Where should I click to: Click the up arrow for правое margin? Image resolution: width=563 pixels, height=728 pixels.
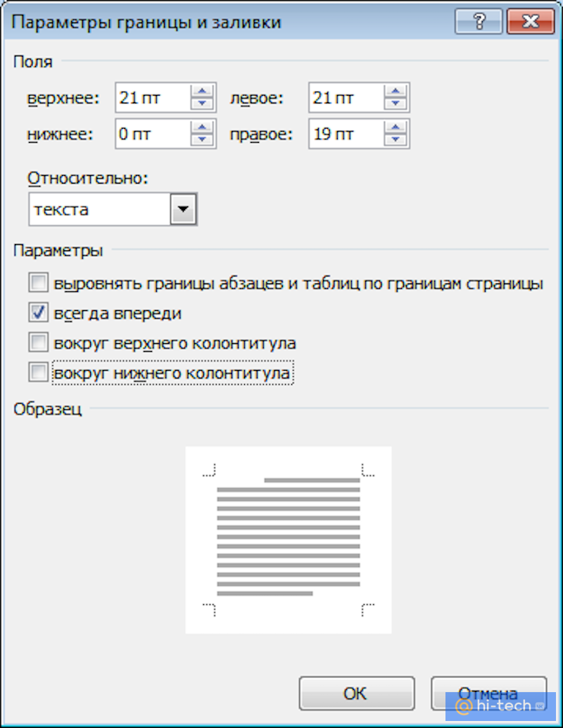pos(397,127)
